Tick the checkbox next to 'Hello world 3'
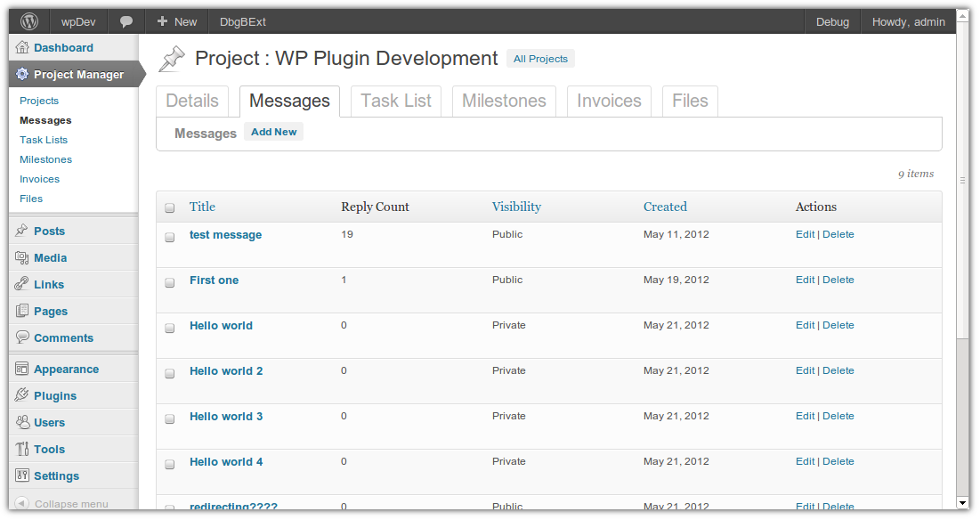The image size is (980, 520). [x=170, y=419]
